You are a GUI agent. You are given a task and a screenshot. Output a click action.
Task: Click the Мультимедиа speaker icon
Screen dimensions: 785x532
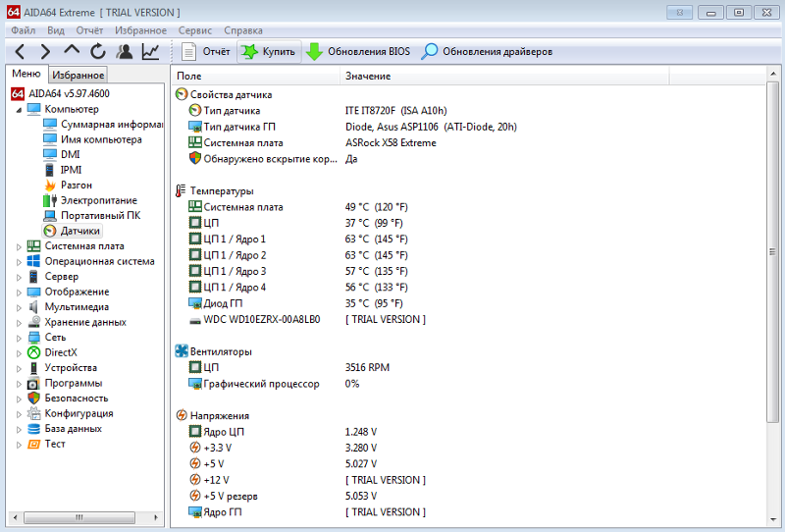[x=33, y=306]
